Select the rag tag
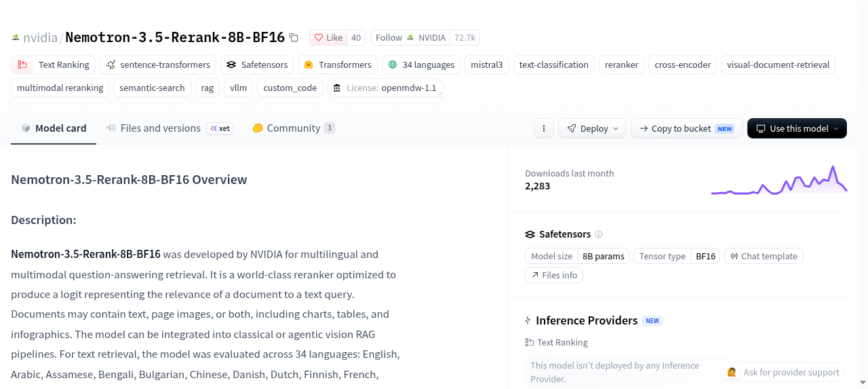 [x=208, y=88]
